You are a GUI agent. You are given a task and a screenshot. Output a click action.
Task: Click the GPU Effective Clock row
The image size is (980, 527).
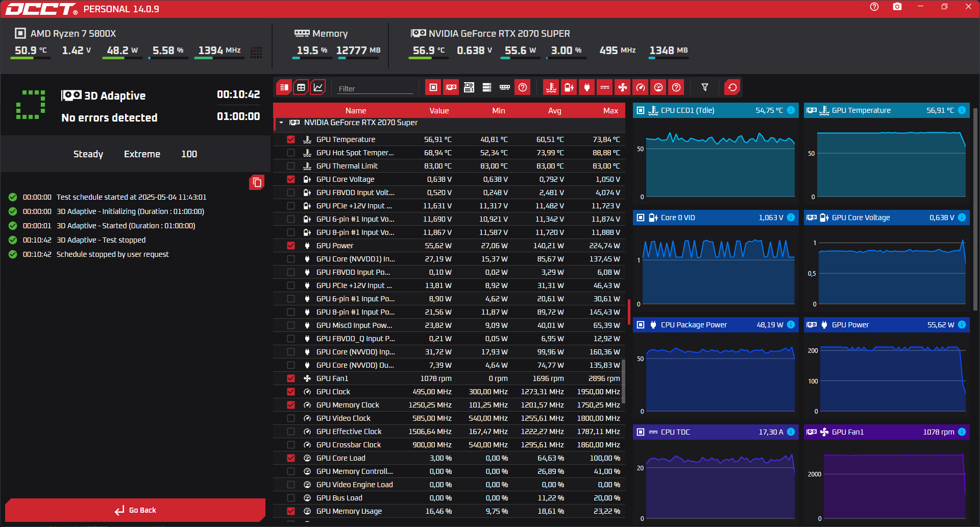coord(449,432)
